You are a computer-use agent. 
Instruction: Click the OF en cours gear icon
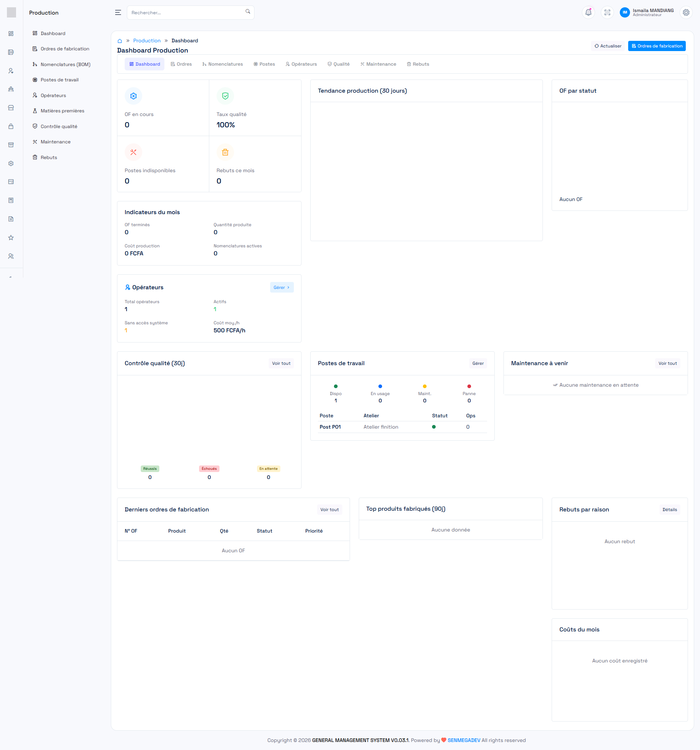133,96
